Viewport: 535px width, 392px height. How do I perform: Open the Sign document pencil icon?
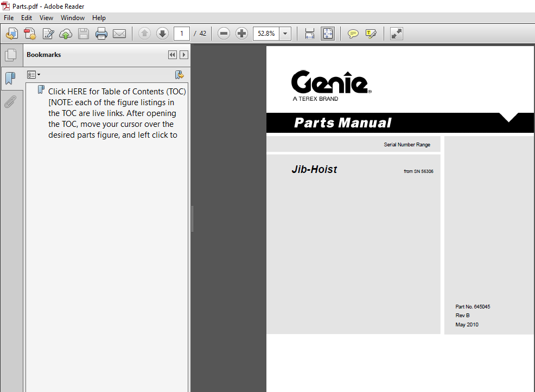(48, 34)
